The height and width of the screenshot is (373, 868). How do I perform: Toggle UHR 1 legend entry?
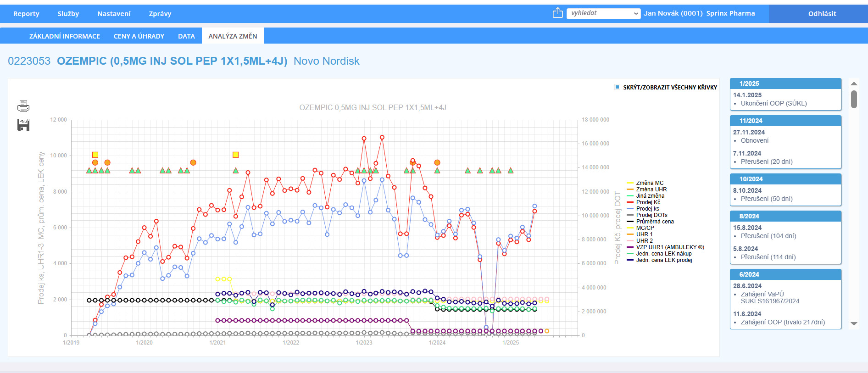click(x=640, y=234)
